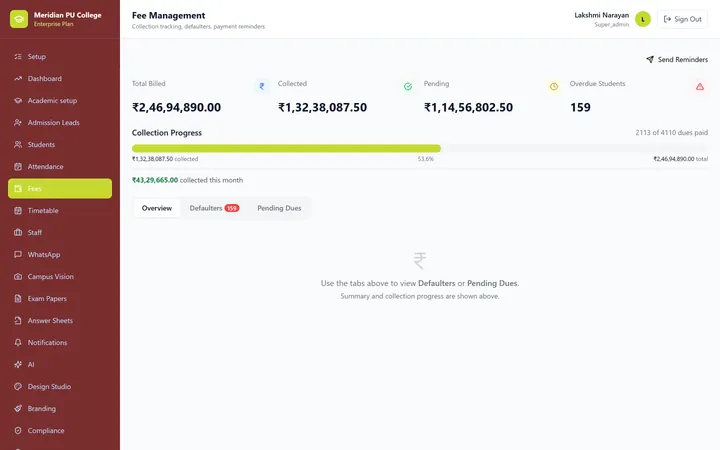Image resolution: width=720 pixels, height=450 pixels.
Task: Click the user avatar with letter L
Action: (643, 19)
